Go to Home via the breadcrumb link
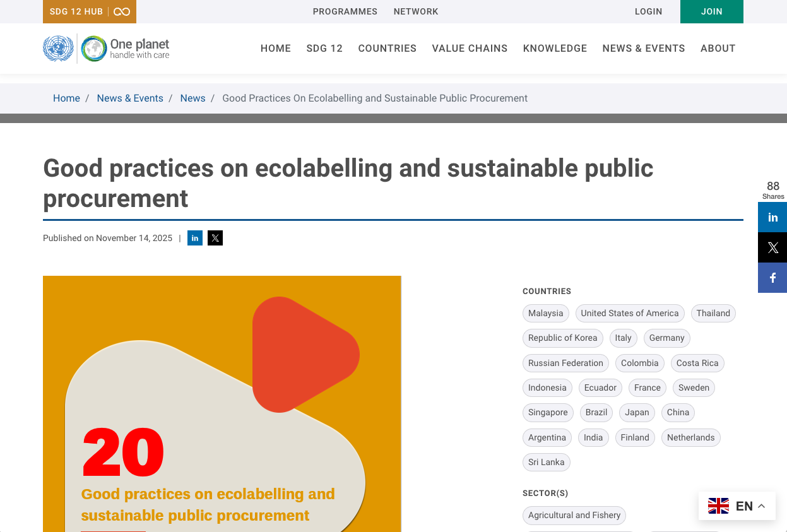 pos(66,98)
